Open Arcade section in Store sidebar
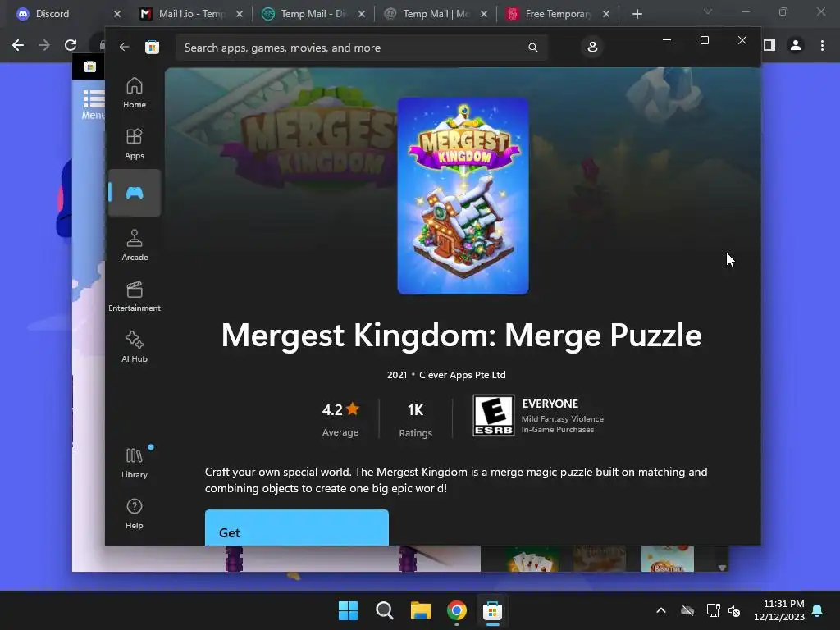The image size is (840, 630). click(x=134, y=245)
